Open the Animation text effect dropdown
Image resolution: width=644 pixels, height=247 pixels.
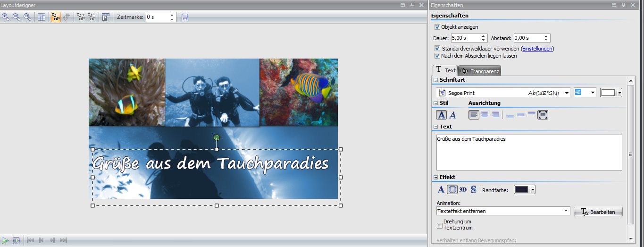pyautogui.click(x=566, y=211)
